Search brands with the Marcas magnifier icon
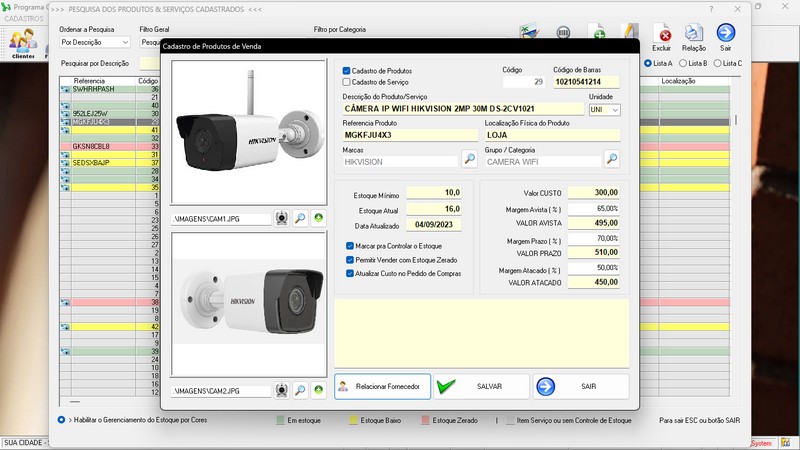The image size is (800, 450). pos(469,159)
